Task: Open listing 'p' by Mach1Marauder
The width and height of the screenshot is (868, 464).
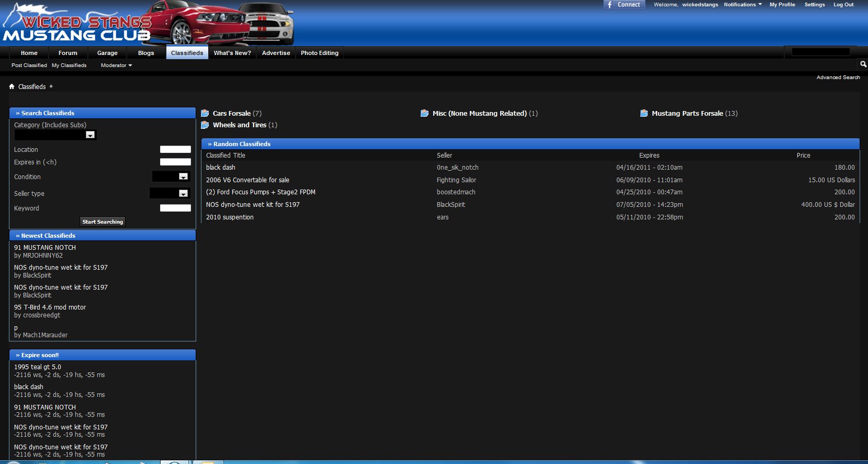Action: point(16,328)
